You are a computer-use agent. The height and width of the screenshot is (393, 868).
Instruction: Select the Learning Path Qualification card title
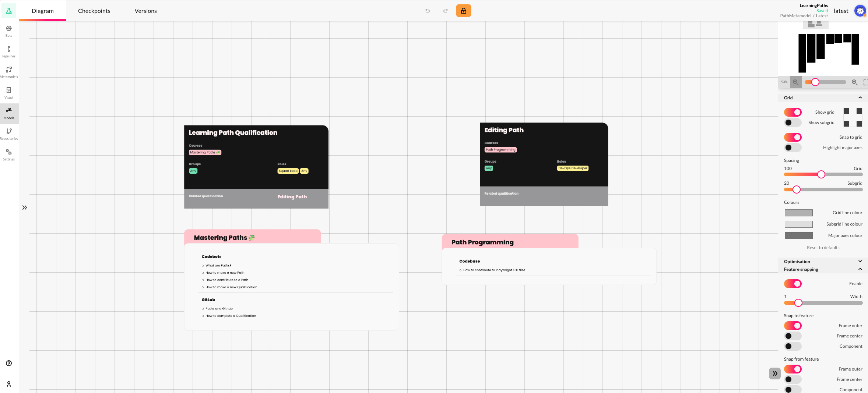pos(233,133)
